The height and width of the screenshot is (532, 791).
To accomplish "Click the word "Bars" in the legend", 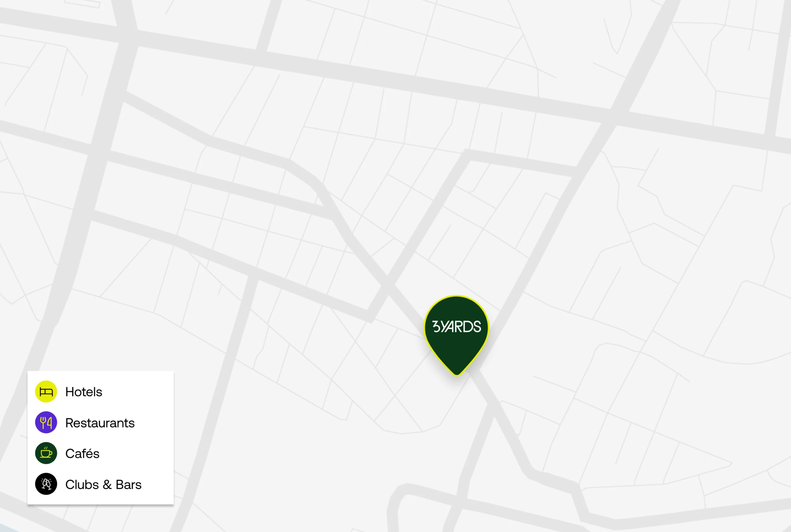I will click(128, 484).
